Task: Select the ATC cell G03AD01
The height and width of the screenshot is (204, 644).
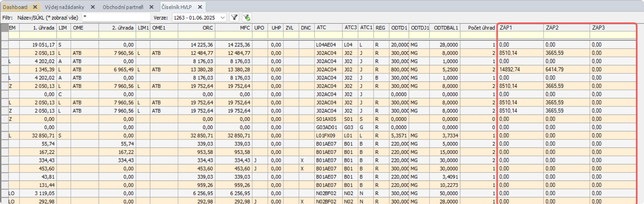Action: pos(328,127)
